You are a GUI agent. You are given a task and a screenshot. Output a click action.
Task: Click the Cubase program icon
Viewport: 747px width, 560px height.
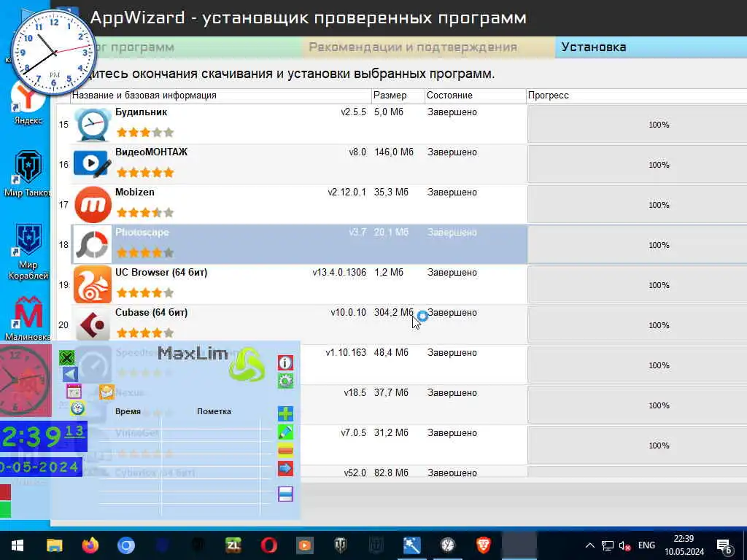tap(93, 324)
